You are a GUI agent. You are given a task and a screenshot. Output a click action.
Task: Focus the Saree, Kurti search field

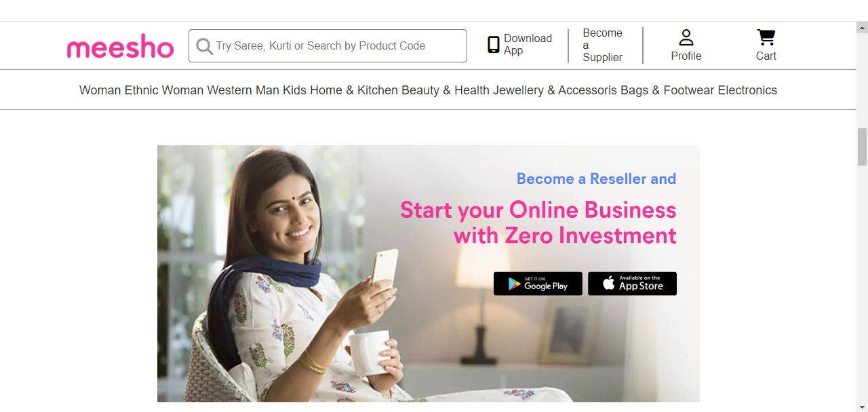pyautogui.click(x=328, y=46)
